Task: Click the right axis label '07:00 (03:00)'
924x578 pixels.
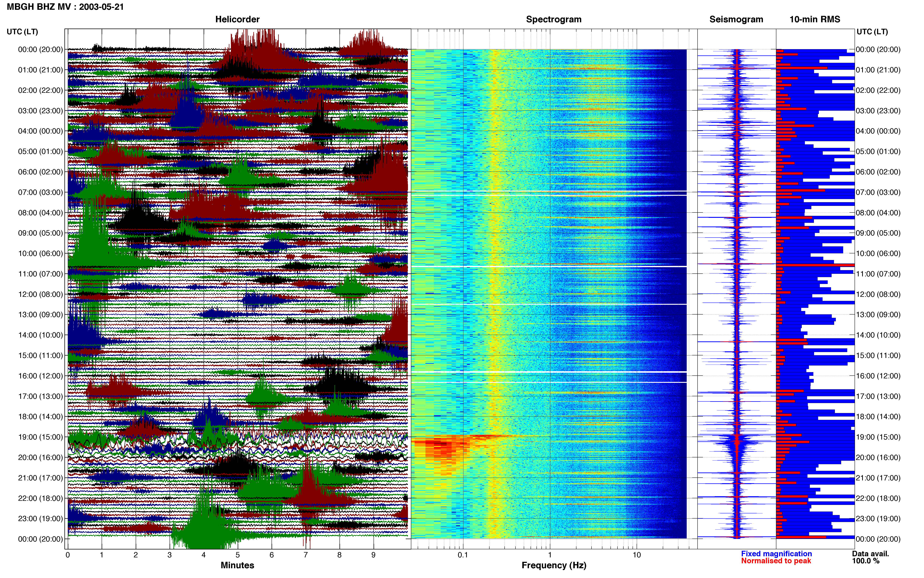Action: pos(878,192)
